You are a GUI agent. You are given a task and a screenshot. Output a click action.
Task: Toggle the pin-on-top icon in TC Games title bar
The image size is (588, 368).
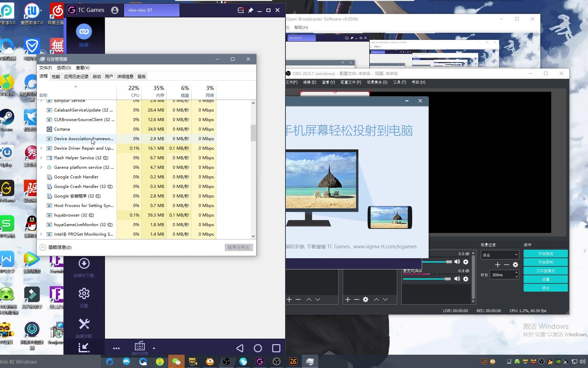tap(251, 10)
